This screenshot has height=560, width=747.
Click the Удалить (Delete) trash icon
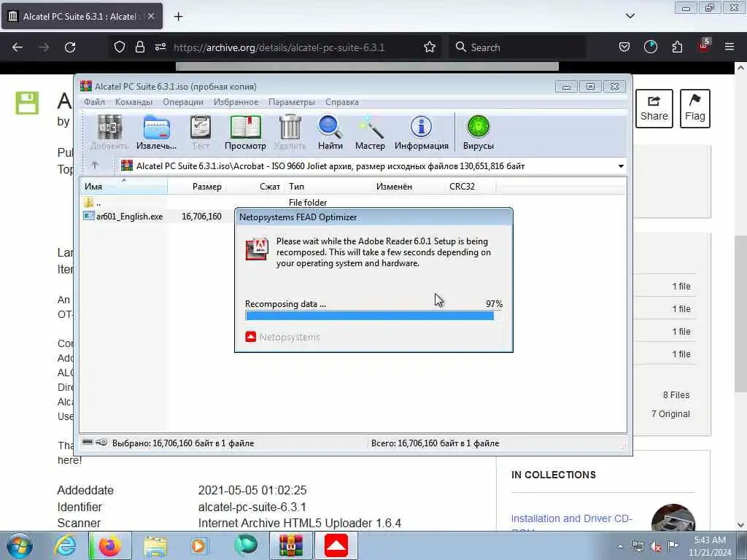tap(290, 133)
